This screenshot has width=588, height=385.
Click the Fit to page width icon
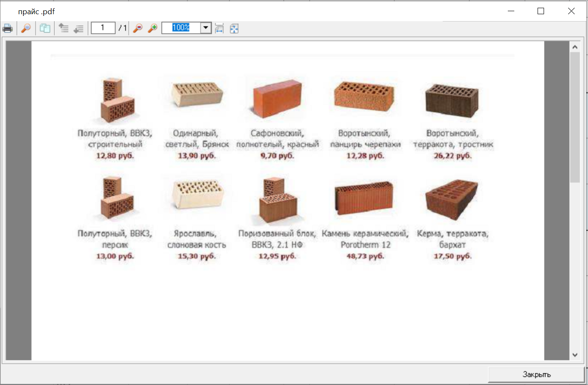(219, 28)
